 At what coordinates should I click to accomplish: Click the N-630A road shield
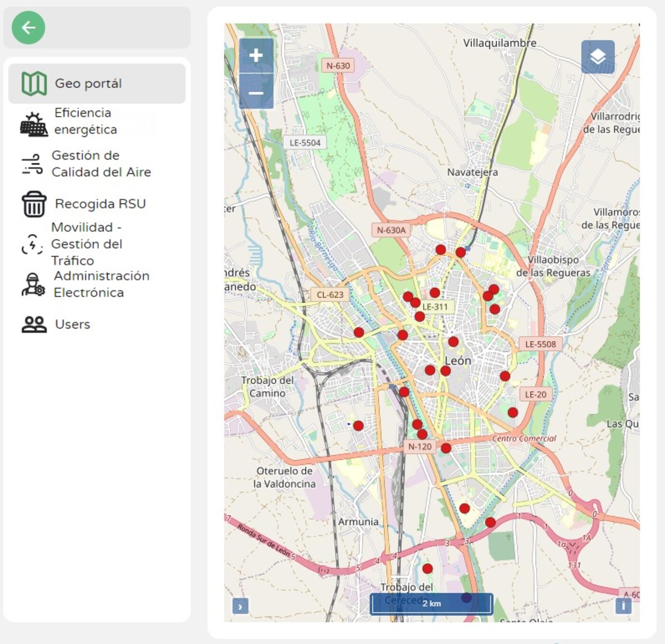click(391, 230)
